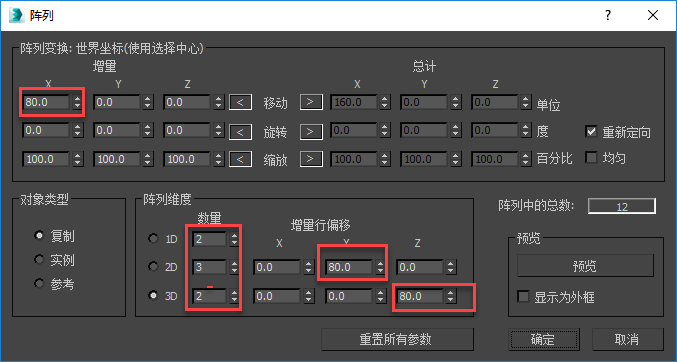This screenshot has height=362, width=677.
Task: Click total Scale X field
Action: [x=354, y=159]
